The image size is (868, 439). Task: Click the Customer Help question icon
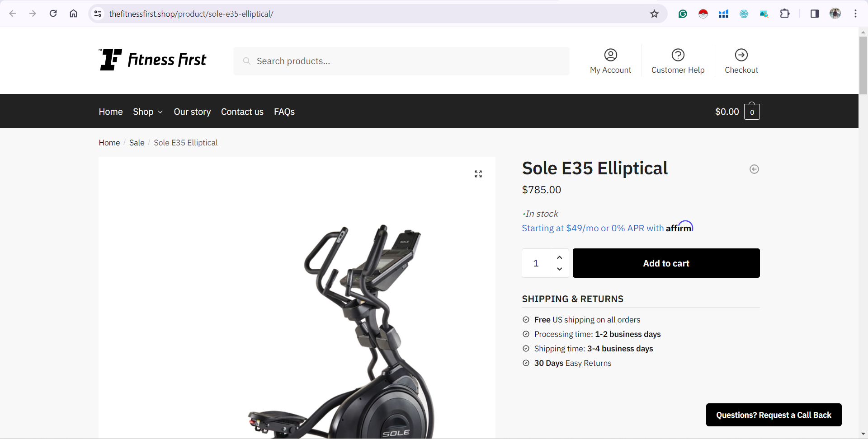(x=678, y=55)
